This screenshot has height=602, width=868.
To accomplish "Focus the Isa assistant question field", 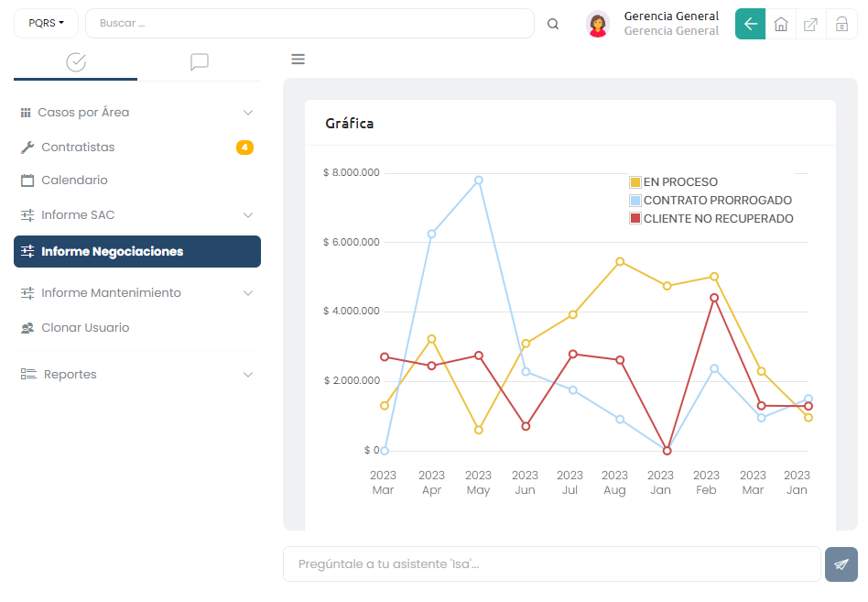I will pyautogui.click(x=551, y=564).
